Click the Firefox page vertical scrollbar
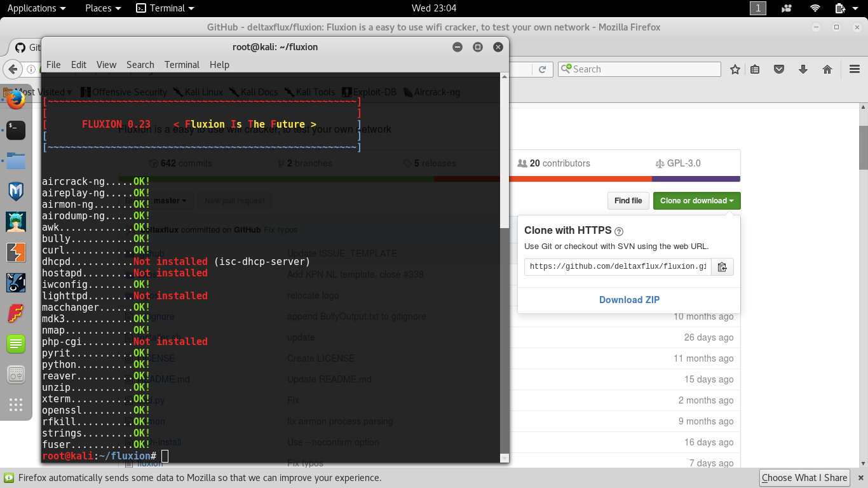Image resolution: width=868 pixels, height=488 pixels. pyautogui.click(x=864, y=148)
